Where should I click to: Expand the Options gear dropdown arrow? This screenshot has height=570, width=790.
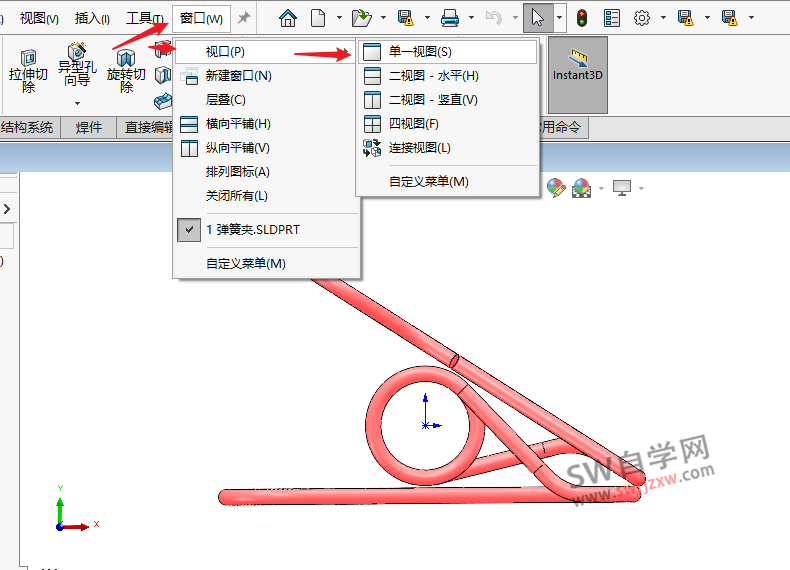click(x=663, y=18)
